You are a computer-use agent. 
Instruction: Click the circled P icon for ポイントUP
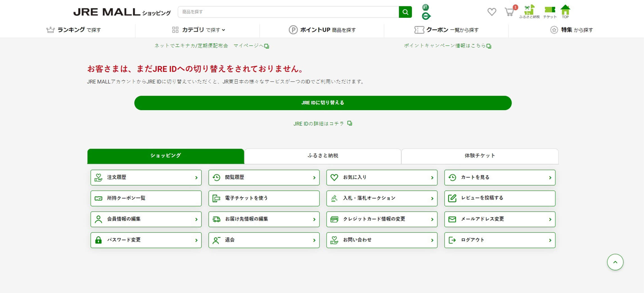[293, 30]
